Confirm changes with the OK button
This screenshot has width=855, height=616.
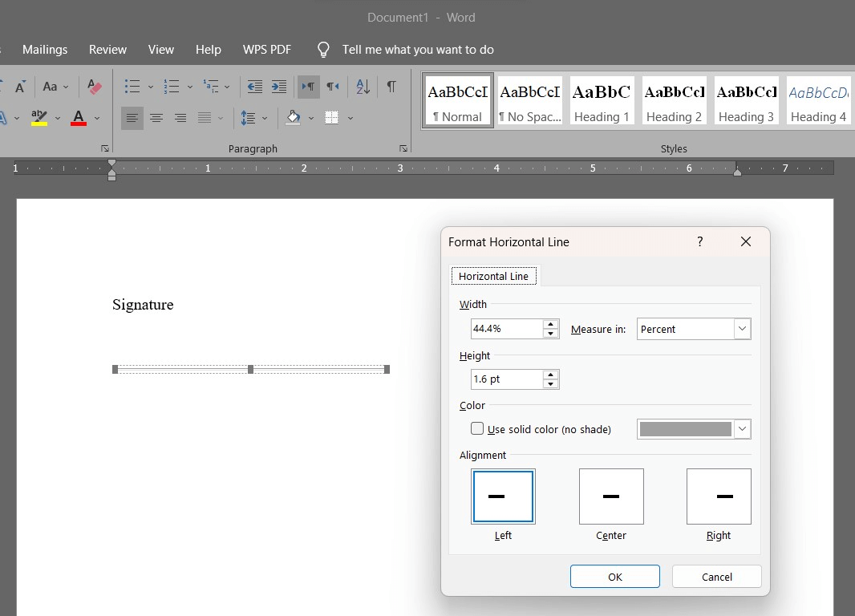tap(614, 576)
